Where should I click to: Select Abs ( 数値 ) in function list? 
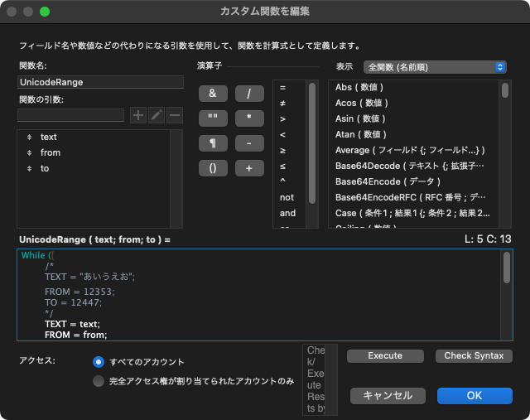click(413, 88)
